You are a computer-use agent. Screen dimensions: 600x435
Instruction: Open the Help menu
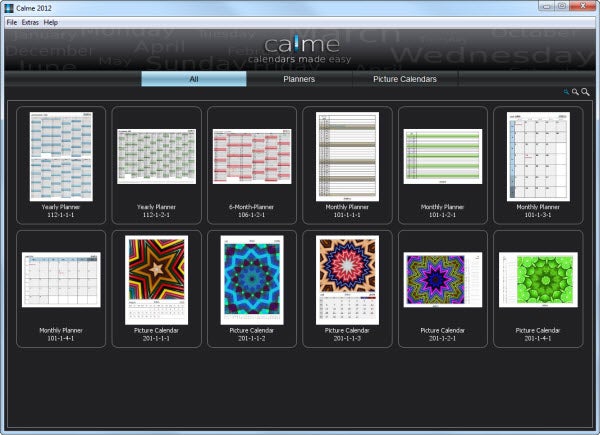(x=51, y=23)
